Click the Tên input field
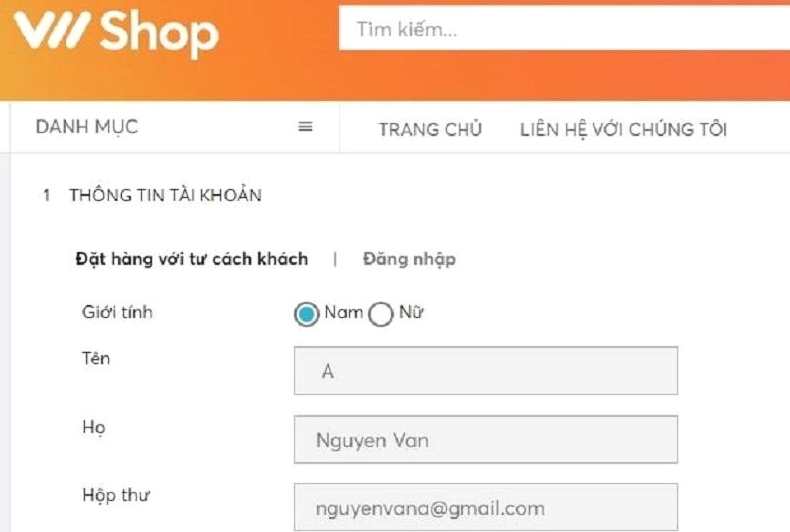This screenshot has width=790, height=532. (x=485, y=371)
